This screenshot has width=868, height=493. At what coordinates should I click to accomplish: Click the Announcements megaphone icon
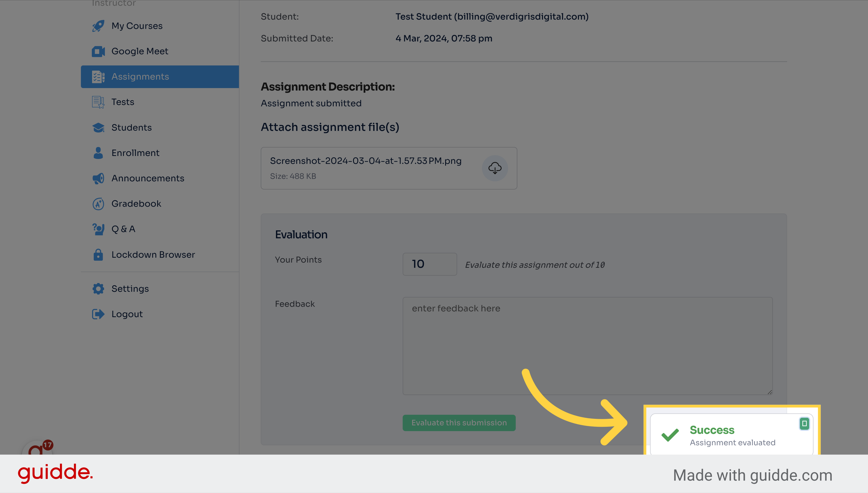coord(98,178)
